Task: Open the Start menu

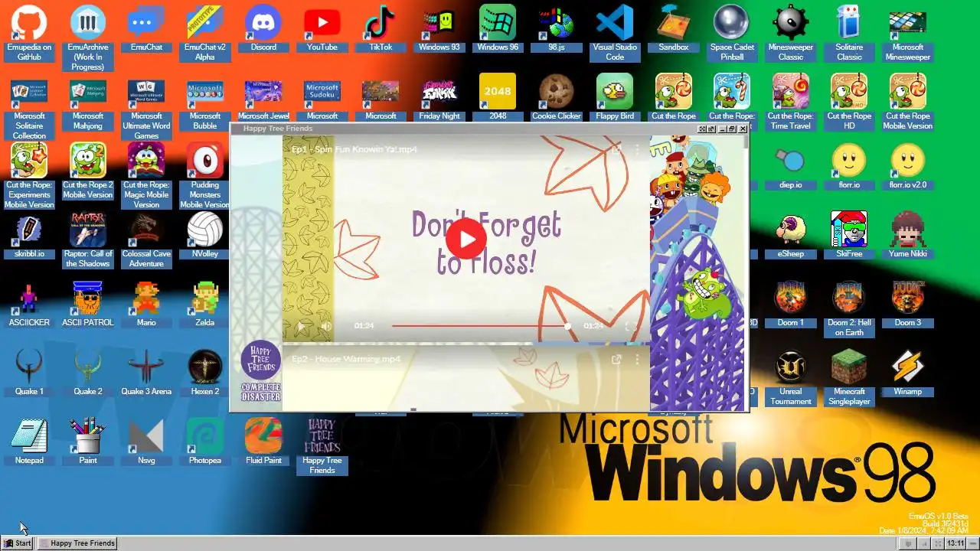Action: tap(18, 543)
